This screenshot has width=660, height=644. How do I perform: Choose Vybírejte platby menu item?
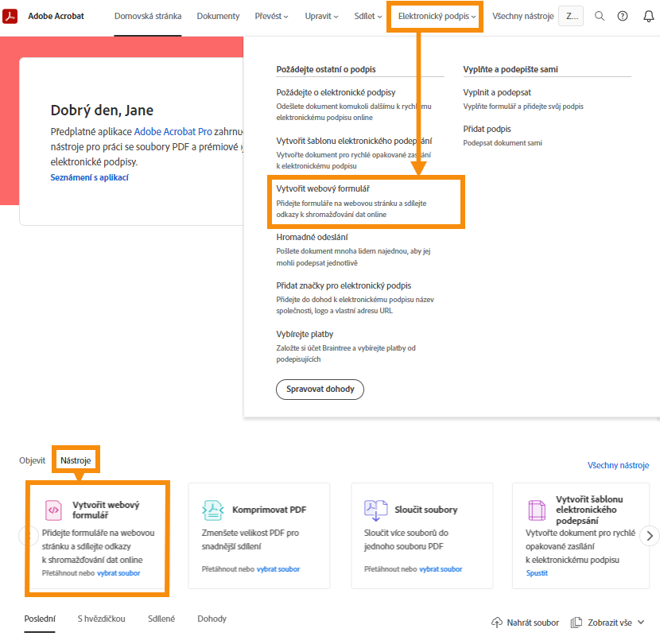pyautogui.click(x=305, y=334)
